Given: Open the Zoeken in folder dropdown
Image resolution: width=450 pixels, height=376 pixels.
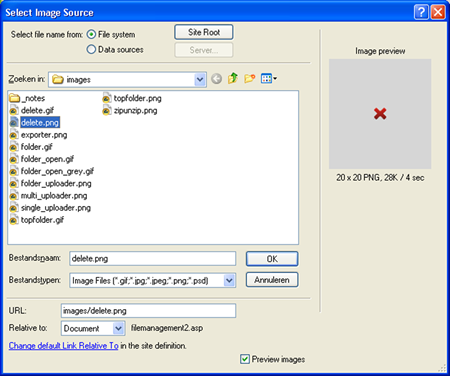Looking at the screenshot, I should [x=200, y=79].
